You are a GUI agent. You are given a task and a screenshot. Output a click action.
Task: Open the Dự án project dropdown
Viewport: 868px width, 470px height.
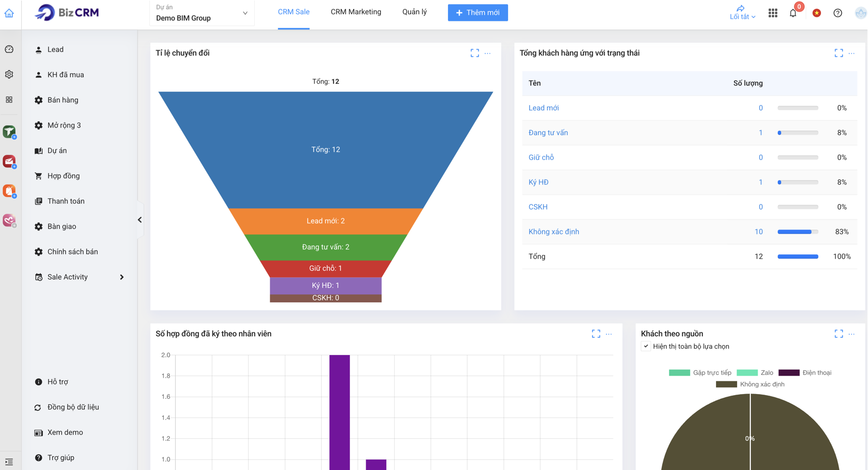pyautogui.click(x=202, y=13)
